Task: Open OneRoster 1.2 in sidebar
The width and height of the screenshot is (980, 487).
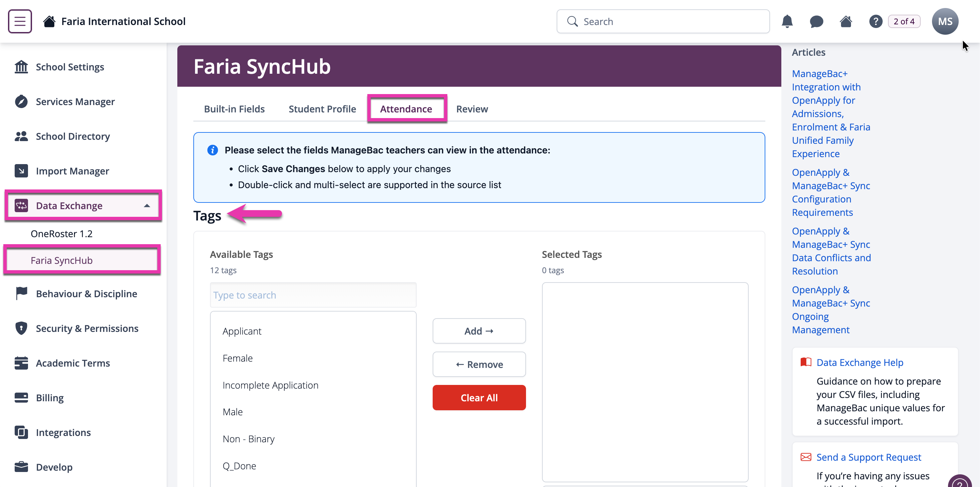Action: (62, 233)
